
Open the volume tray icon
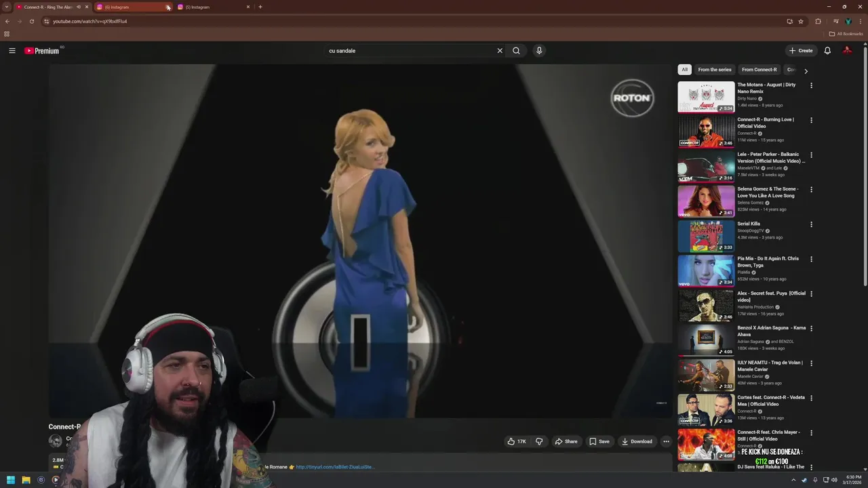click(x=834, y=480)
